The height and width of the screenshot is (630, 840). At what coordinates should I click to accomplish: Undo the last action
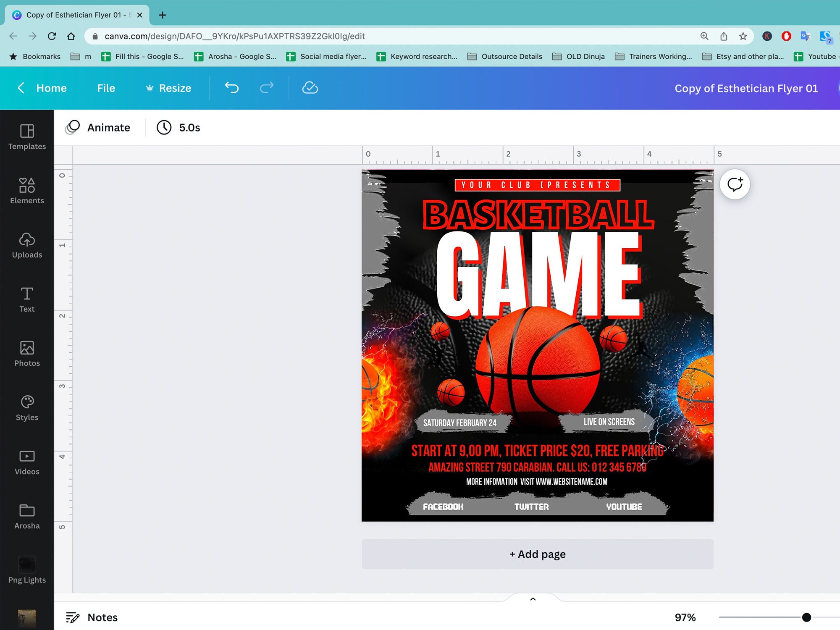(x=231, y=88)
